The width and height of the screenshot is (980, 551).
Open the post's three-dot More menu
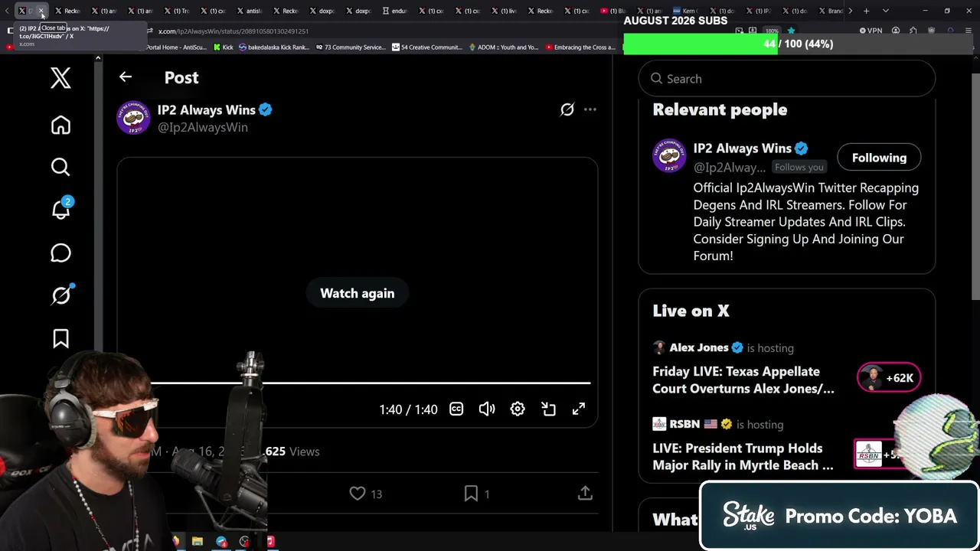(590, 109)
